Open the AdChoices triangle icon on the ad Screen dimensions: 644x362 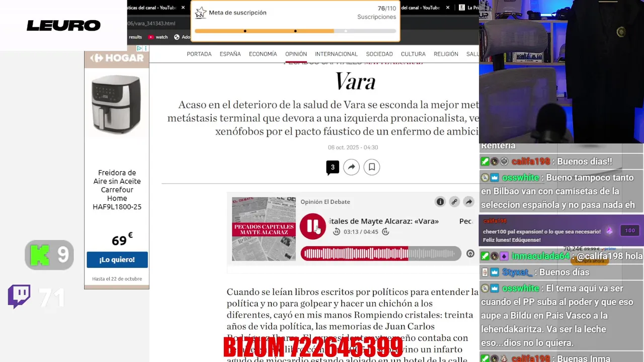(x=140, y=48)
